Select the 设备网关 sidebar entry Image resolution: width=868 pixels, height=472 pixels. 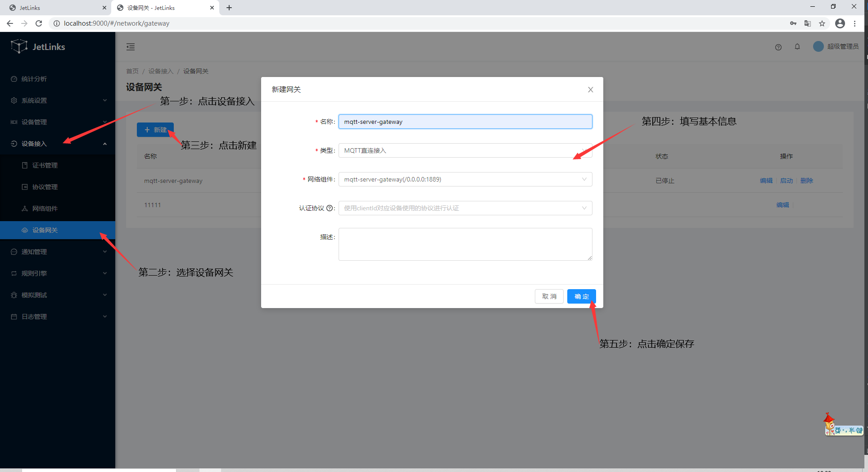coord(45,230)
